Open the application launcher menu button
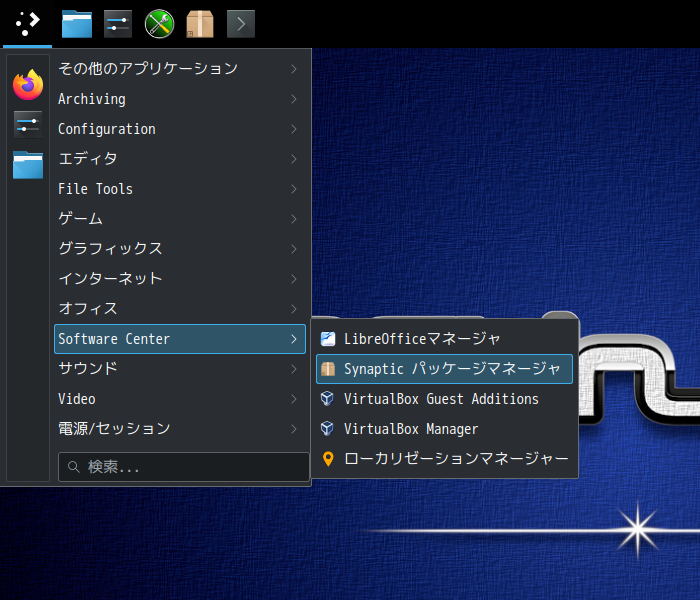This screenshot has width=700, height=600. pyautogui.click(x=27, y=24)
